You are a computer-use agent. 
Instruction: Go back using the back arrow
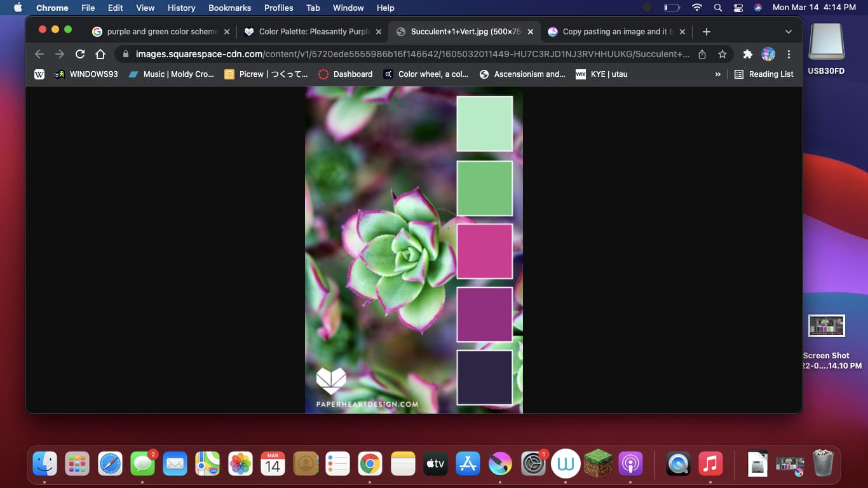pos(39,54)
